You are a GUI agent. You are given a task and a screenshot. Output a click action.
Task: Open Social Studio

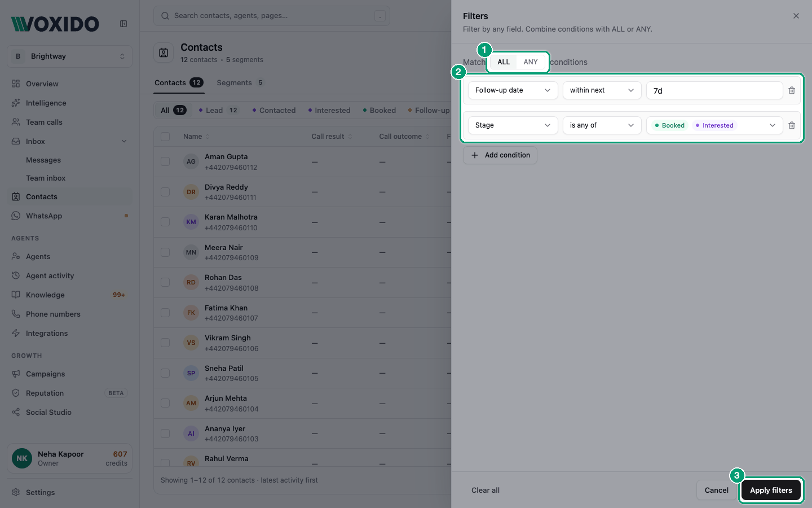[x=70, y=412]
